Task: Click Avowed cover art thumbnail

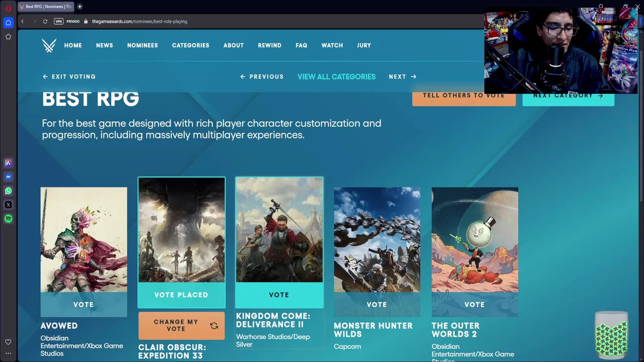Action: coord(84,240)
